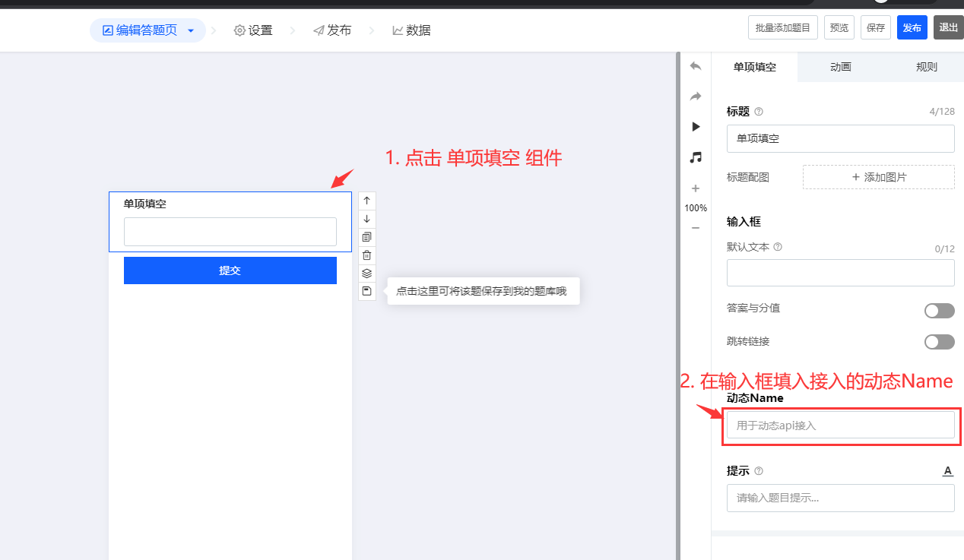Click the blue 发布 button

912,28
